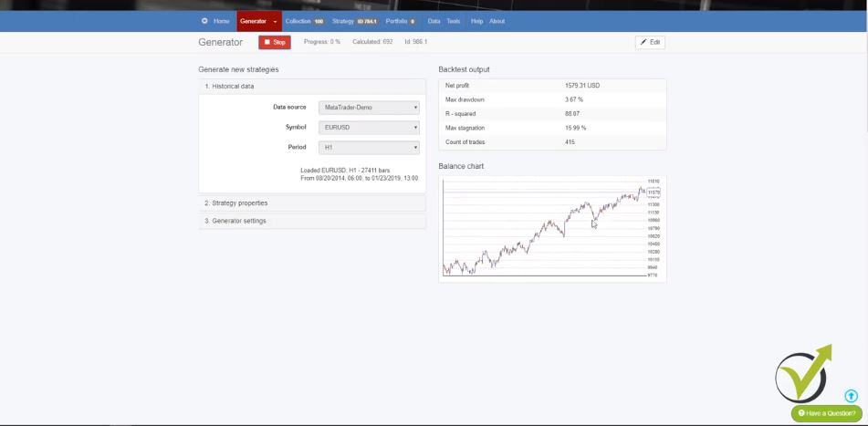Stop the strategy generator

click(x=275, y=42)
